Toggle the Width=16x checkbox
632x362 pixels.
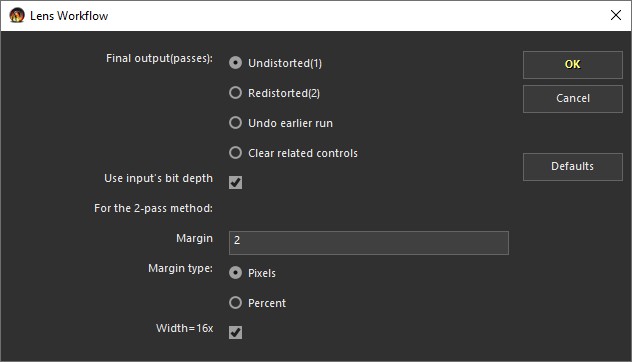[x=235, y=332]
